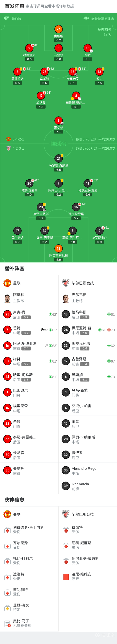Select substitute 卢克-肖 number 23

[29, 314]
